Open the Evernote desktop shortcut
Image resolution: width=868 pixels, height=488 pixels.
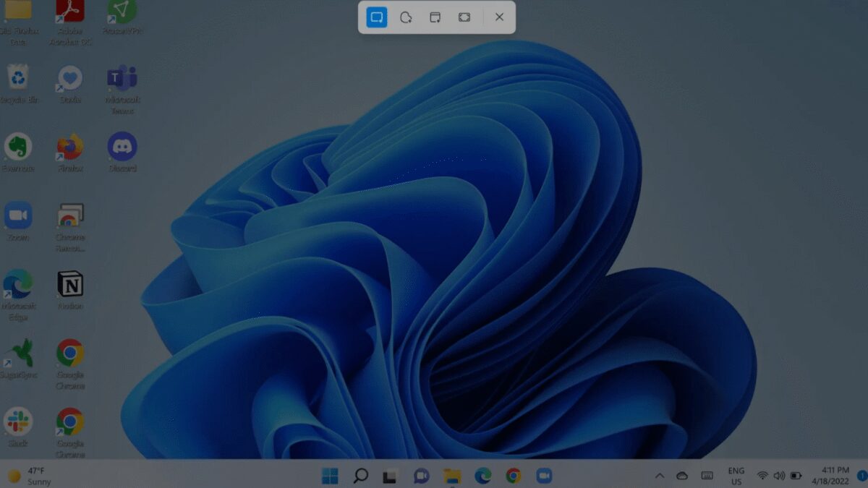(19, 147)
